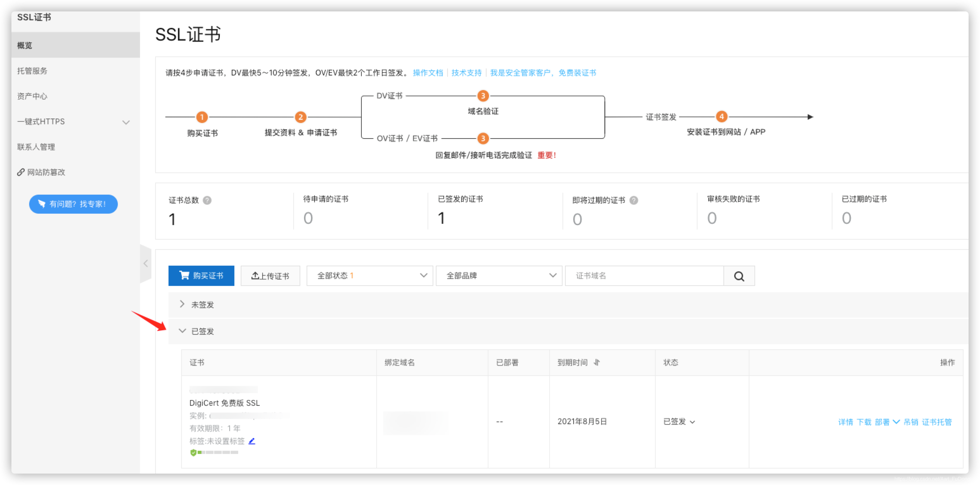Image resolution: width=980 pixels, height=485 pixels.
Task: Open 部署 dropdown in operations
Action: click(x=887, y=422)
